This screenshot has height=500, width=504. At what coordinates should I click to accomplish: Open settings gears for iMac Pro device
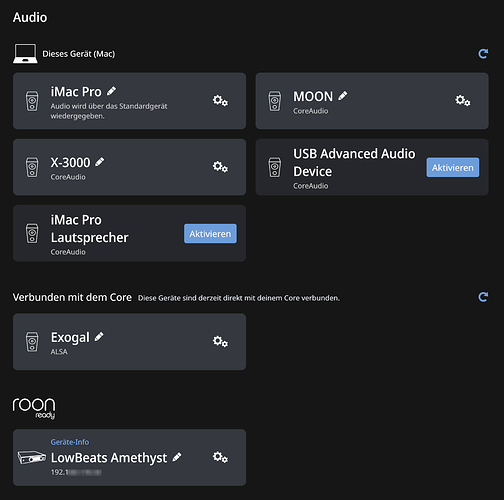(x=220, y=100)
